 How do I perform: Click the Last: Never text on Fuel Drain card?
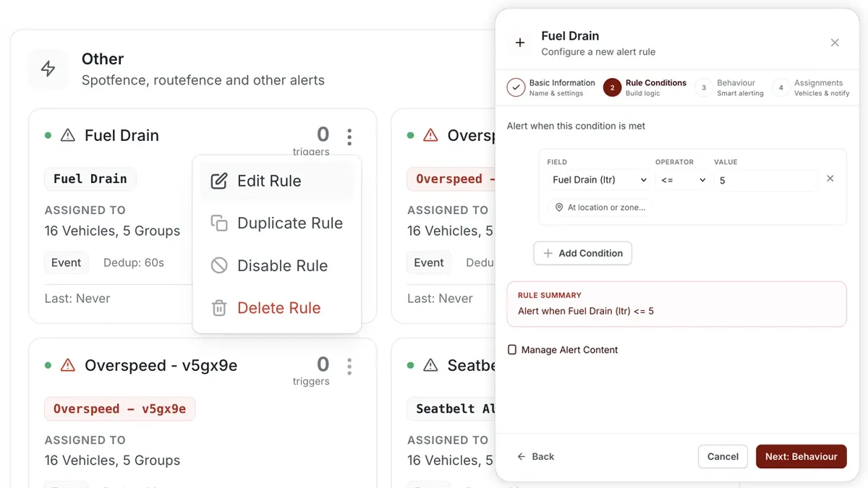click(77, 299)
